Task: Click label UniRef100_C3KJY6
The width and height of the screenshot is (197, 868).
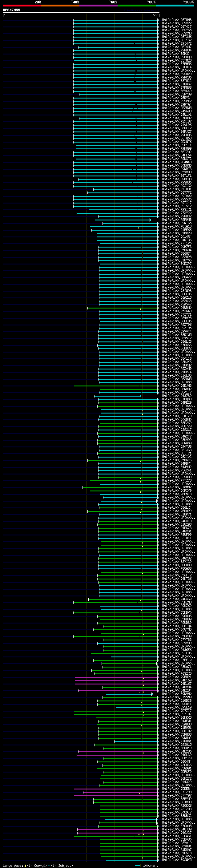Action: pos(177,362)
